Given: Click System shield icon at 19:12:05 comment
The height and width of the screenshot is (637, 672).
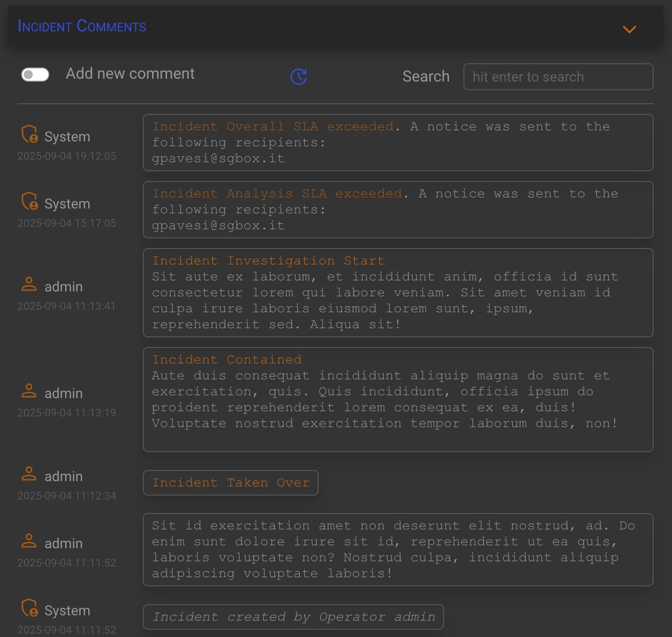Looking at the screenshot, I should tap(29, 134).
